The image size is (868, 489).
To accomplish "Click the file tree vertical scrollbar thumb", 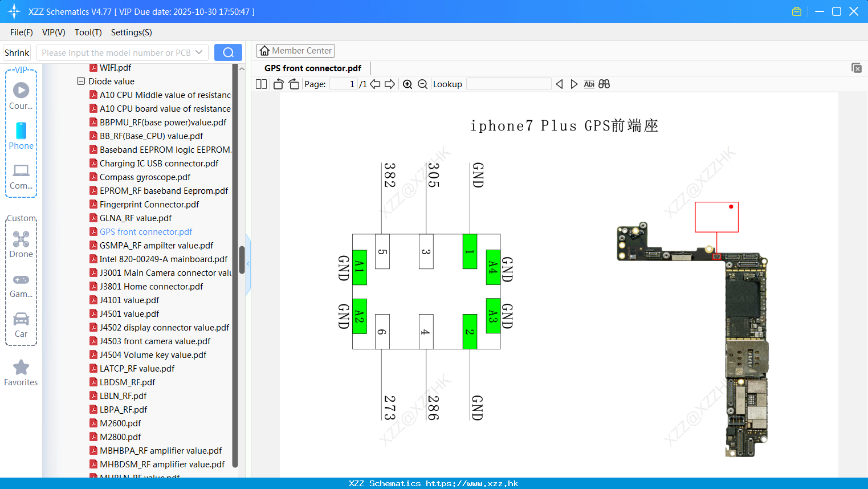I will (242, 260).
